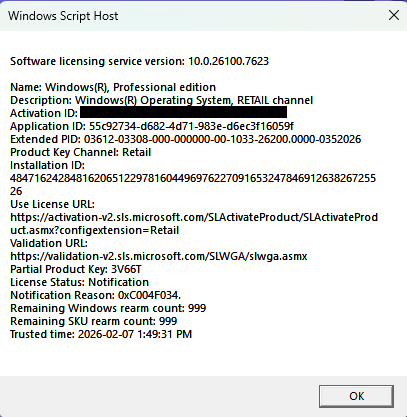Close the Windows Script Host dialog

[394, 15]
